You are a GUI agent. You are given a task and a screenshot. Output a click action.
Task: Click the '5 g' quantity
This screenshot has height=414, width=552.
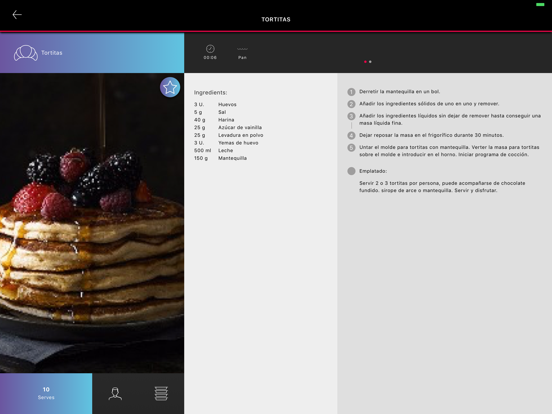[198, 112]
